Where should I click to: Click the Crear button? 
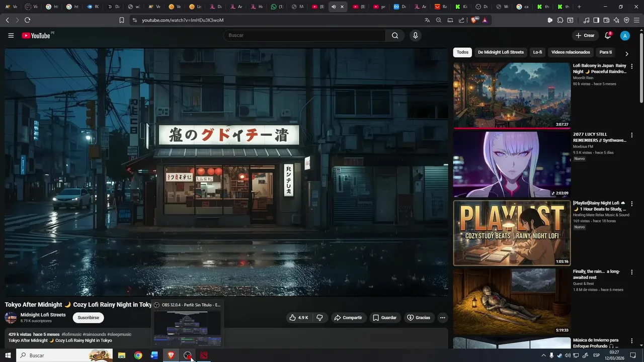585,35
